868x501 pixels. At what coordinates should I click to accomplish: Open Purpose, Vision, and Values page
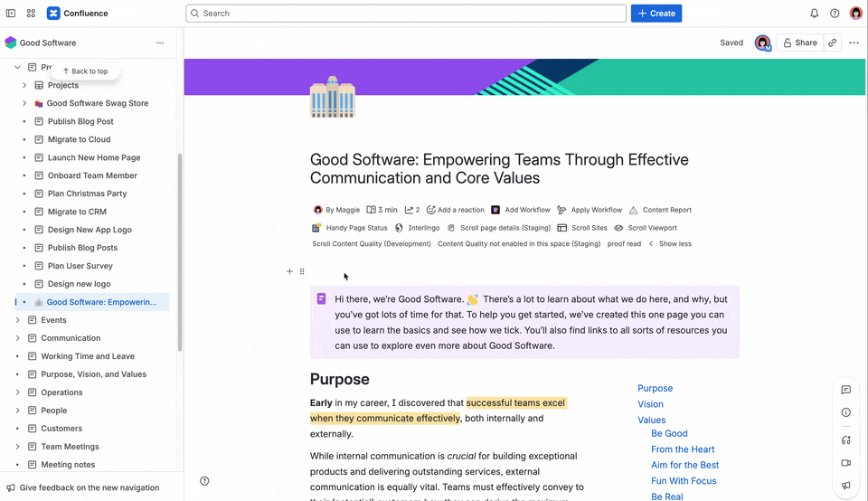(x=93, y=374)
